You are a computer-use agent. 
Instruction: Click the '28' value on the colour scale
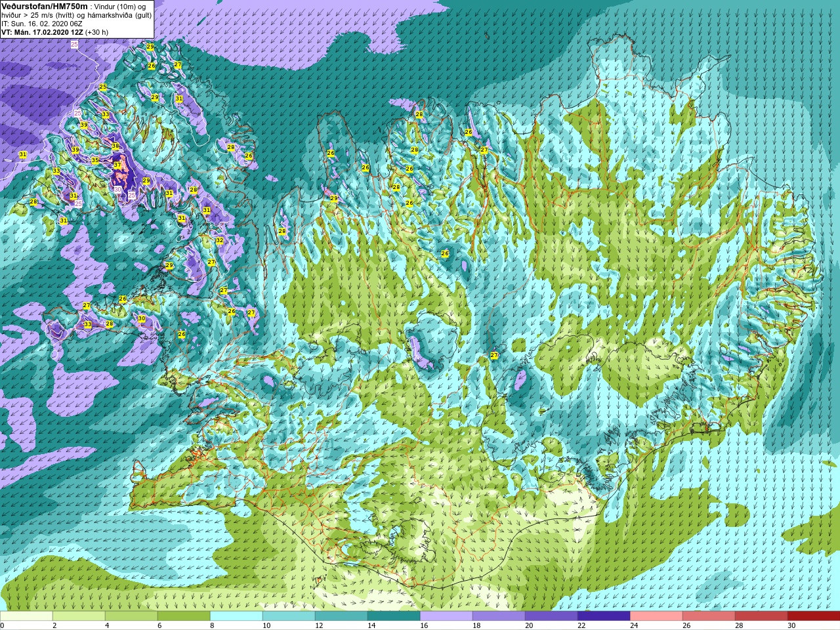click(739, 625)
